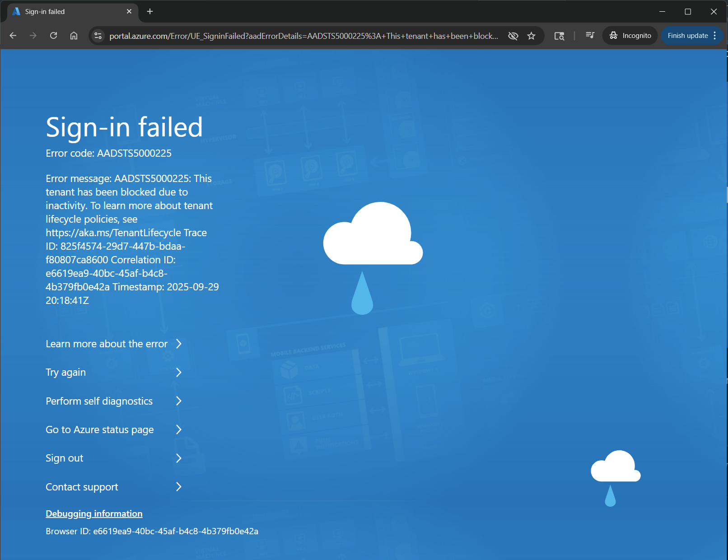The width and height of the screenshot is (728, 560).
Task: Open the media controls icon
Action: click(x=590, y=36)
